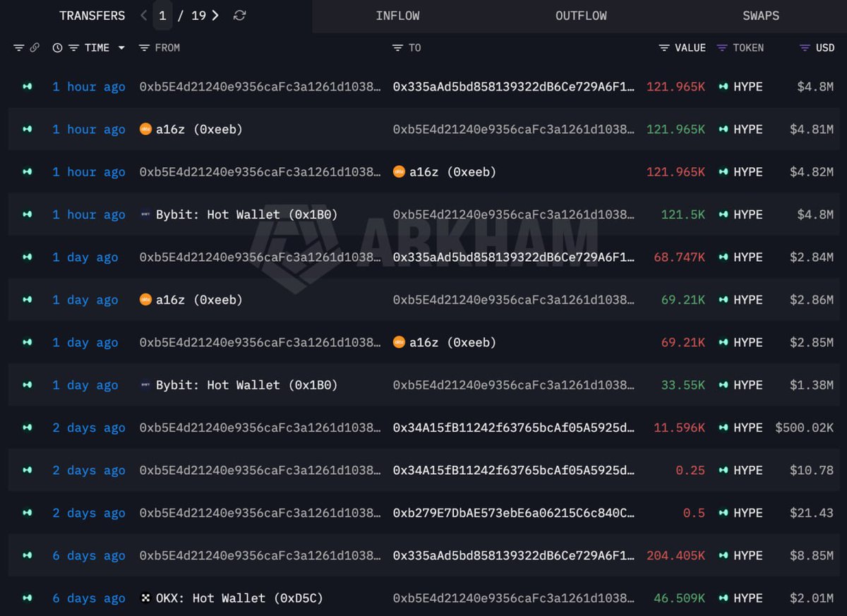Click HYPE token icon in the $2.01M row
The image size is (847, 616).
click(x=723, y=598)
